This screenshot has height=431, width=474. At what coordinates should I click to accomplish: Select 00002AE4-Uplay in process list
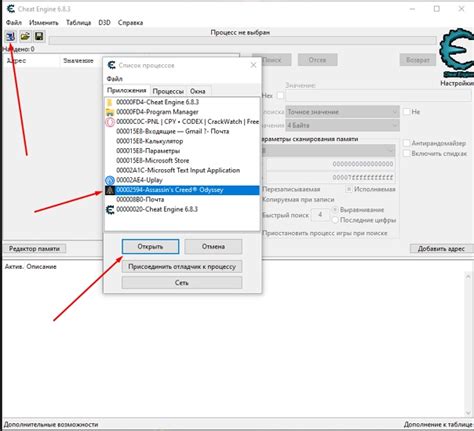(x=182, y=180)
